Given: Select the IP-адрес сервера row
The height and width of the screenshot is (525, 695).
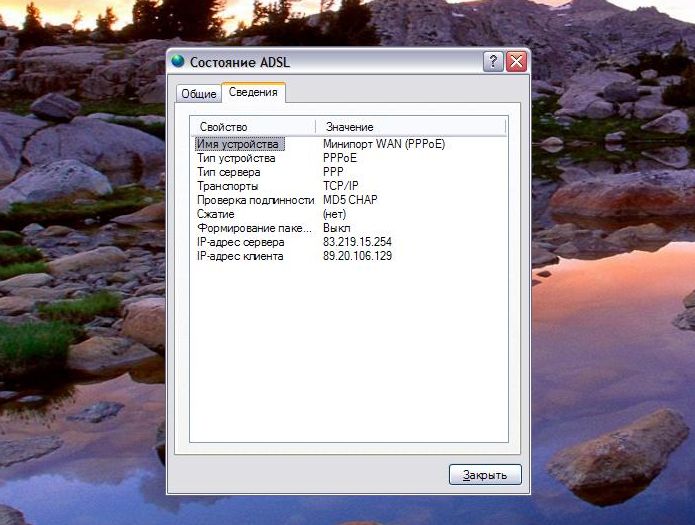Looking at the screenshot, I should [240, 242].
